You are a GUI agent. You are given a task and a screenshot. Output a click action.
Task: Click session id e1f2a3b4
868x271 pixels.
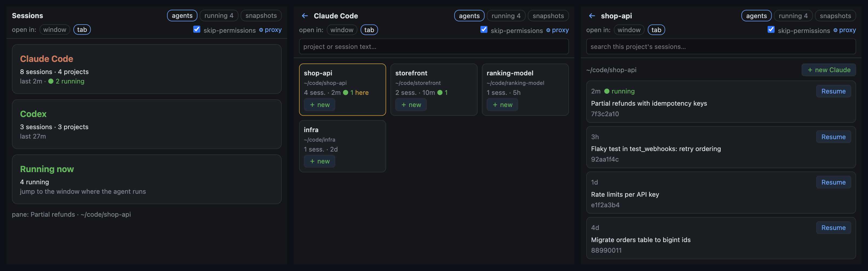[605, 205]
